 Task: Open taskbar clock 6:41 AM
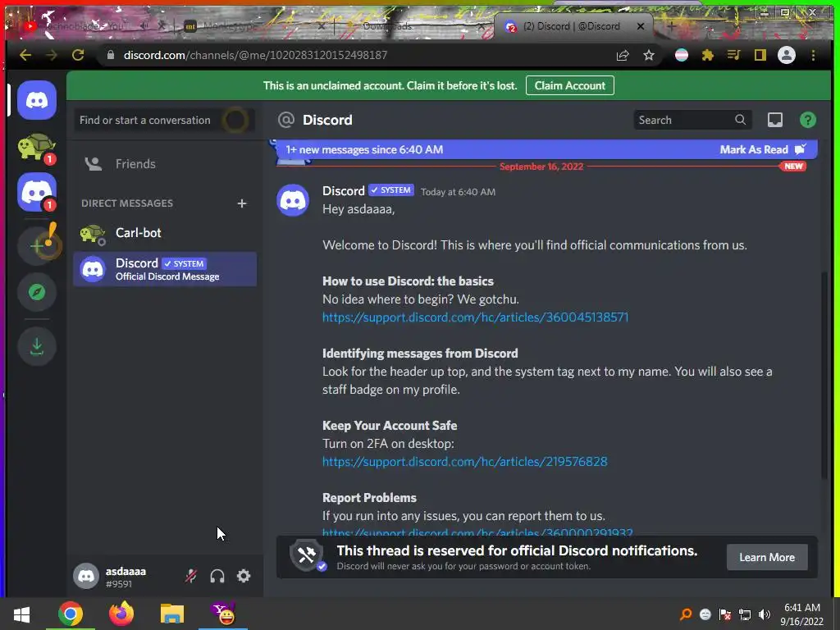[802, 614]
